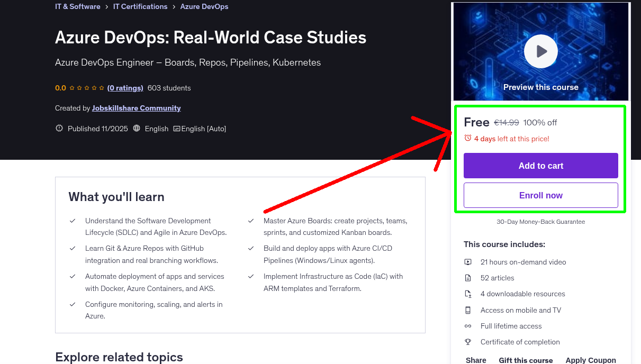Click the red alarm clock deal icon
Screen dimensions: 641x364
(x=467, y=137)
